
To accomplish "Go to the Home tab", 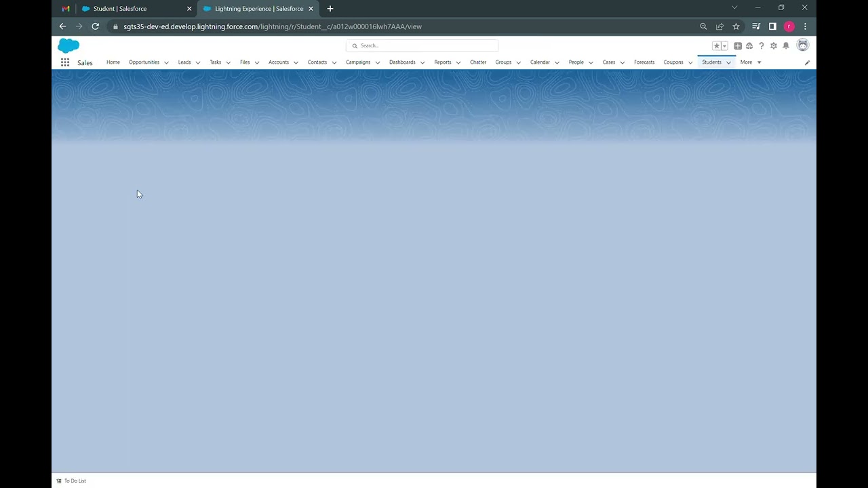I will (x=113, y=62).
